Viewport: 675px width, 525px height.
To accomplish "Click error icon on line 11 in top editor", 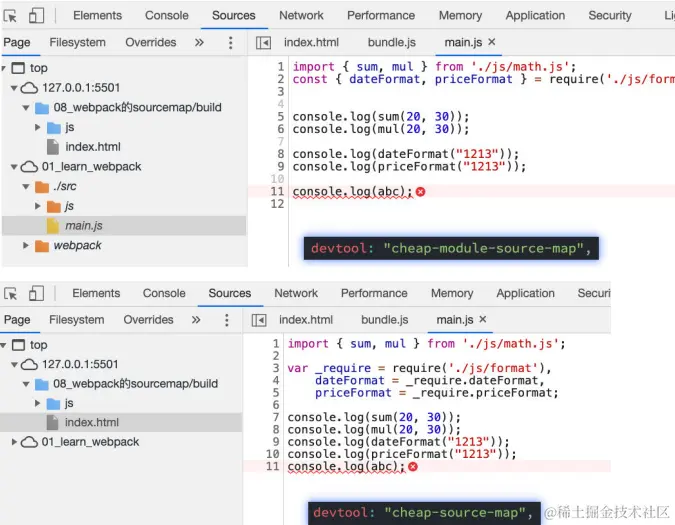I will click(x=421, y=192).
